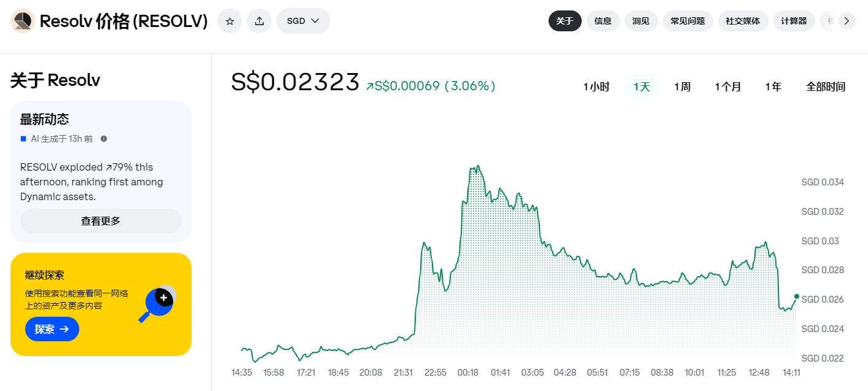Switch chart range to 1小时
868x391 pixels.
pos(596,87)
